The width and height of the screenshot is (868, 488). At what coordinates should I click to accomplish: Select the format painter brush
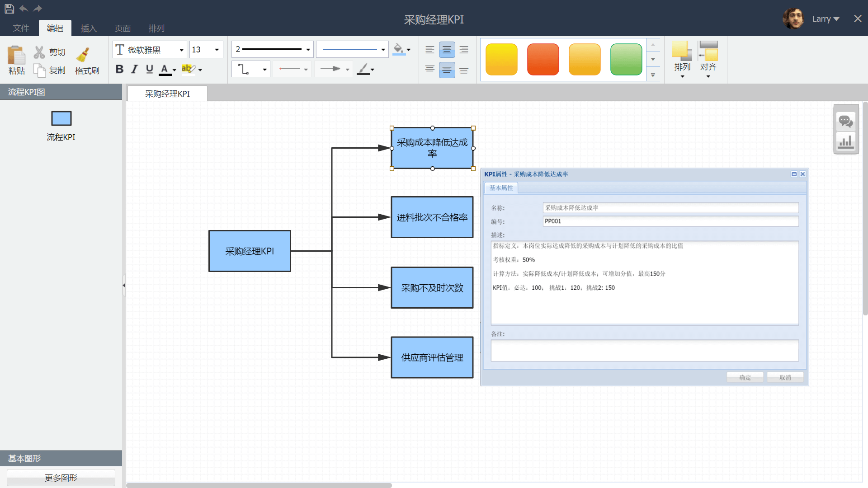[83, 55]
